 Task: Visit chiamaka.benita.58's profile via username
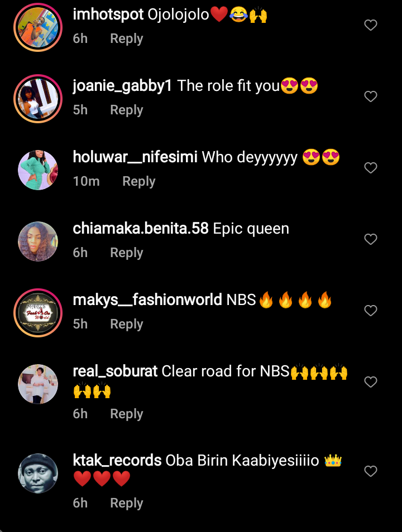(x=140, y=228)
